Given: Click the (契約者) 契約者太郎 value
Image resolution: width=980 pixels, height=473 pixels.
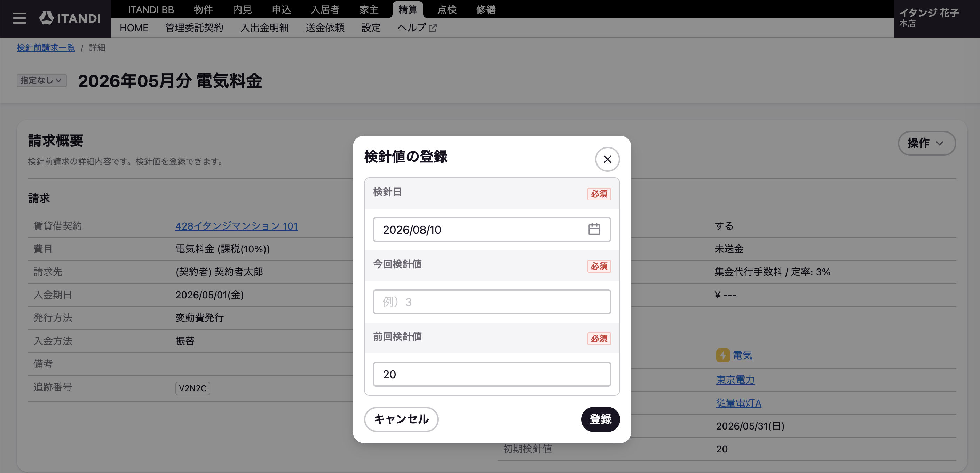Looking at the screenshot, I should (220, 272).
